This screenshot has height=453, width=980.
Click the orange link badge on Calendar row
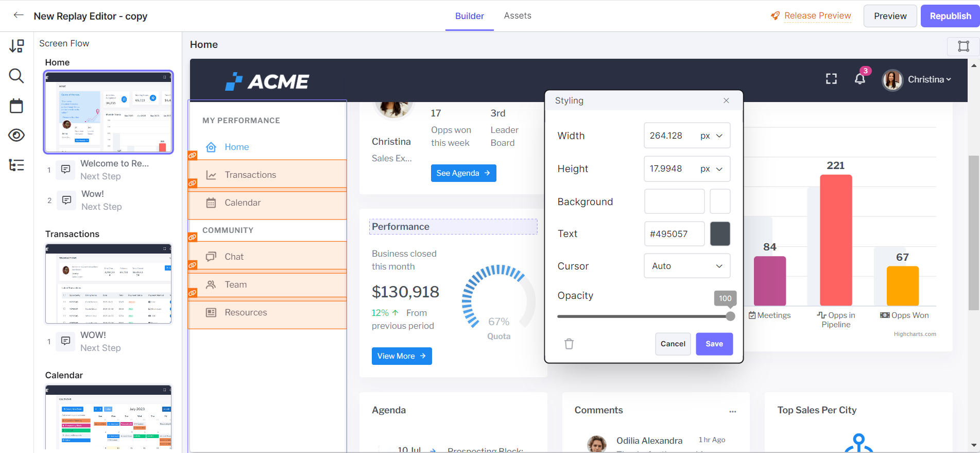pos(192,183)
